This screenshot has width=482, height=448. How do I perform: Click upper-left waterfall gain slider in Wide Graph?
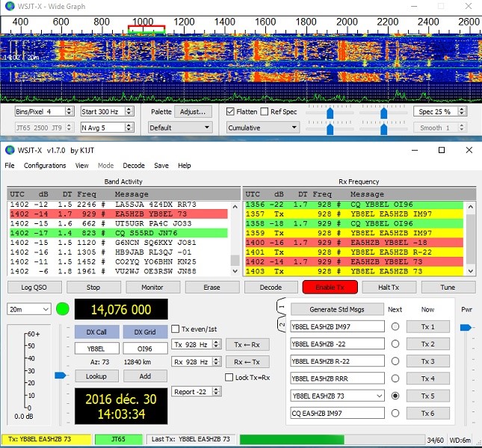pyautogui.click(x=330, y=113)
